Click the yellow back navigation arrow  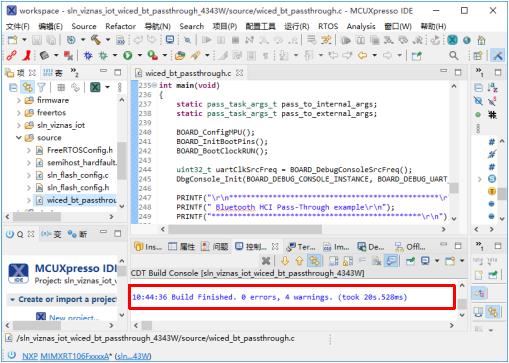(x=362, y=55)
